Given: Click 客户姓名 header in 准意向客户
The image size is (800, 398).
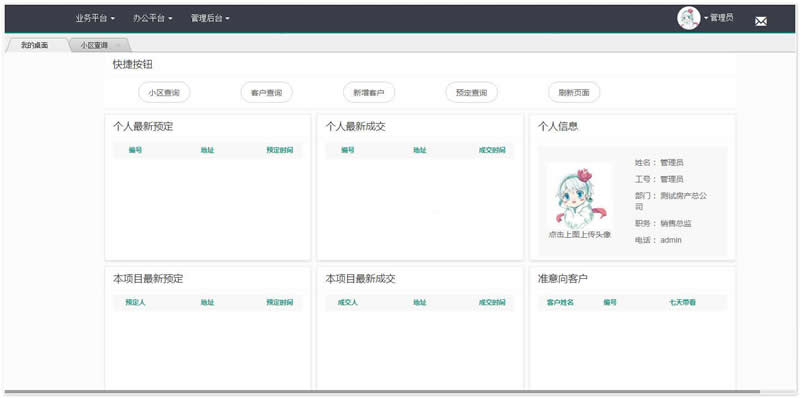Looking at the screenshot, I should pos(560,303).
